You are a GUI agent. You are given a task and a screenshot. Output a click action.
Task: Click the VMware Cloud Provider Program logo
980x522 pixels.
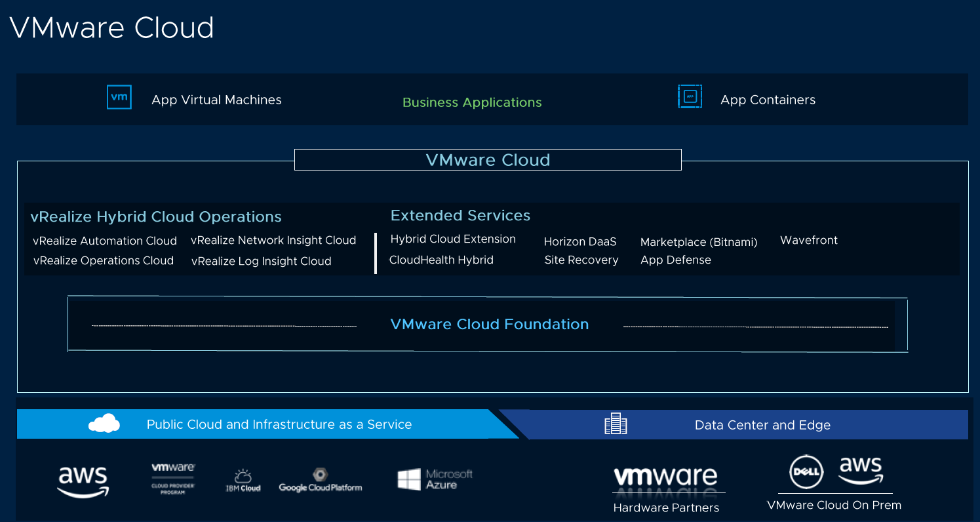tap(173, 479)
